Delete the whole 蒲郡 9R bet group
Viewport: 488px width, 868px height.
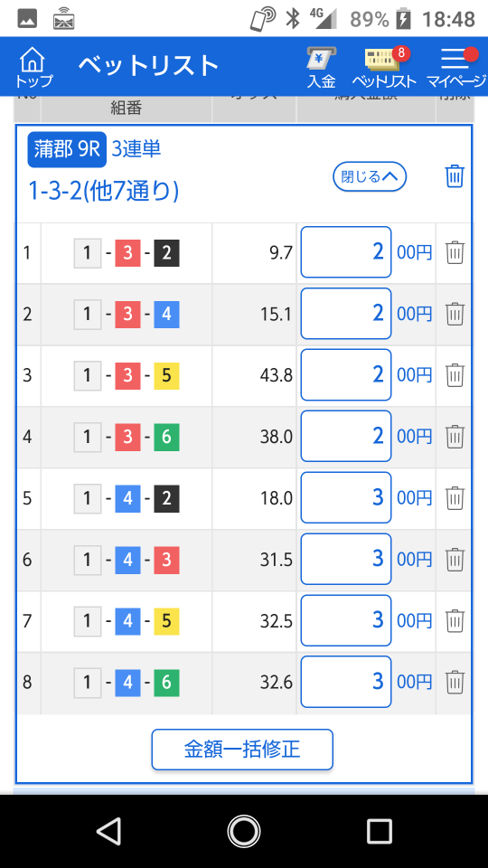tap(455, 176)
